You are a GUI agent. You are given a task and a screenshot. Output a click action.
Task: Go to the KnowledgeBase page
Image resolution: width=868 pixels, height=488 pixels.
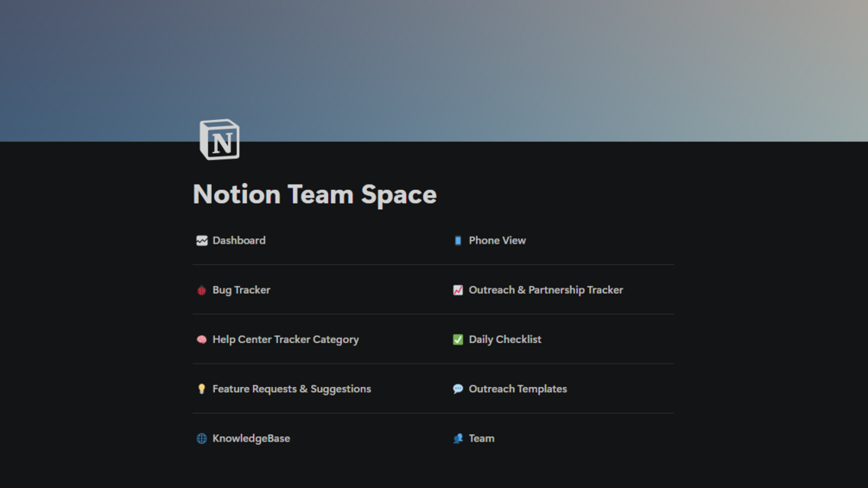(251, 438)
